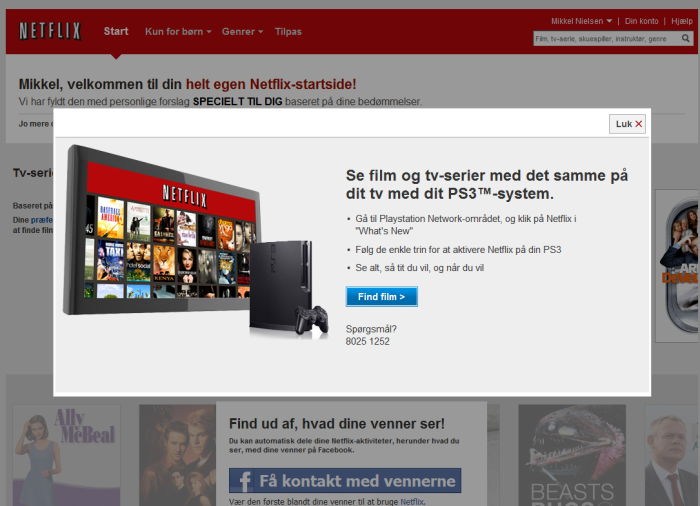
Task: Click the Facebook f icon
Action: (244, 481)
